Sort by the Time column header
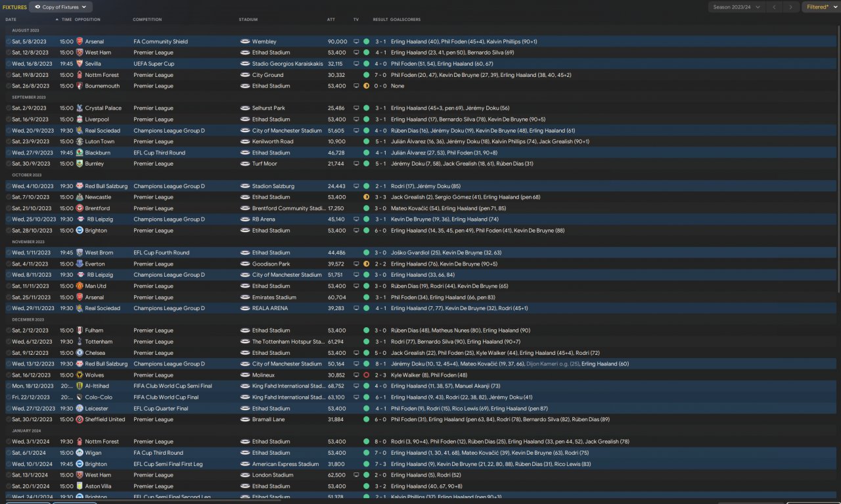Screen dimensions: 841x504 [67, 20]
